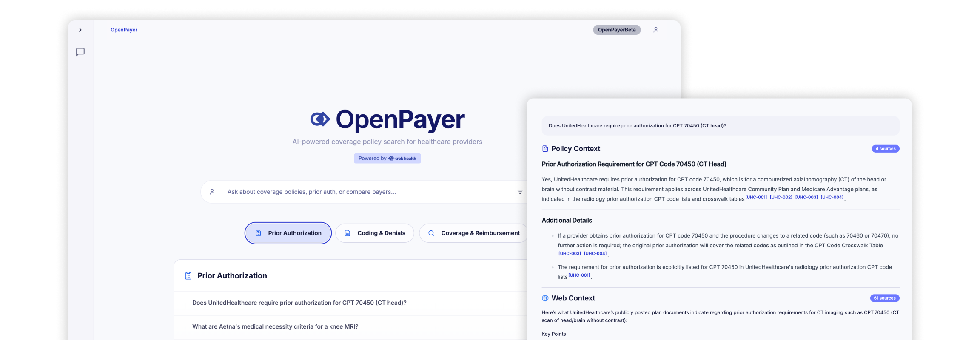Screen dimensions: 980x340
Task: Click clipboard icon beside Prior Authorization heading
Action: point(188,276)
